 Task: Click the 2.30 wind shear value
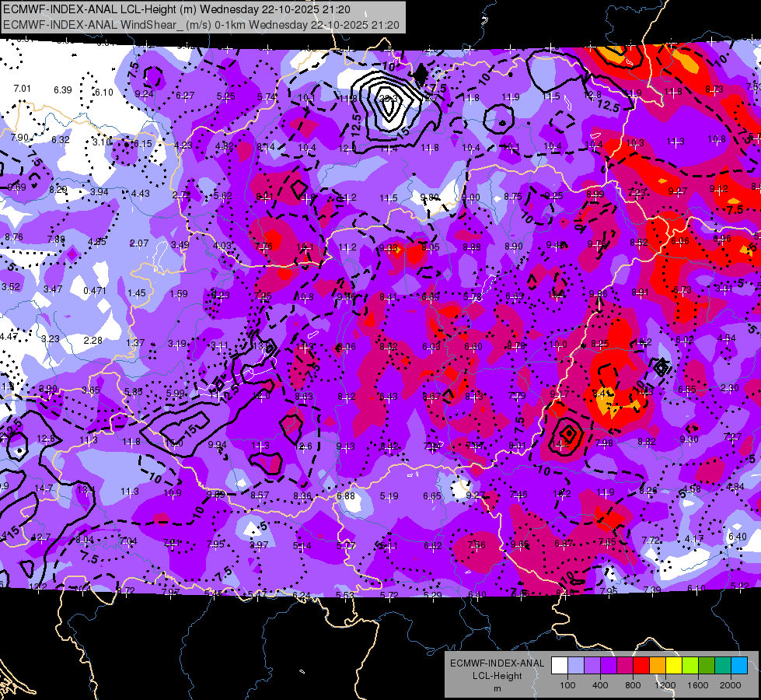[x=730, y=387]
